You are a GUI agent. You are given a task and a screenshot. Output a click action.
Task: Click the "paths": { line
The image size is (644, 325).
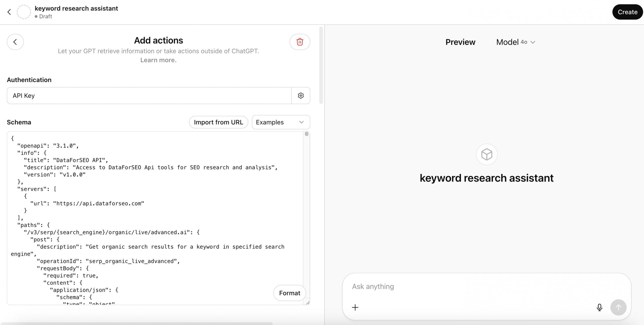pos(33,225)
